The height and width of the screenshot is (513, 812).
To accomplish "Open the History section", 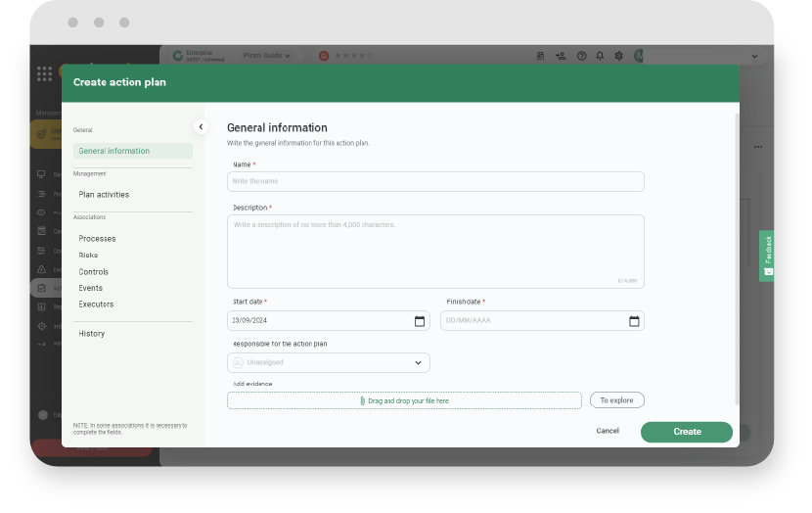I will tap(92, 334).
